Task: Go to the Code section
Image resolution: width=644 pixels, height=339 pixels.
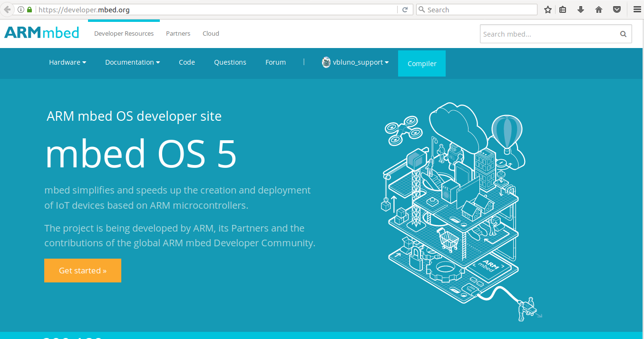Action: pyautogui.click(x=187, y=62)
